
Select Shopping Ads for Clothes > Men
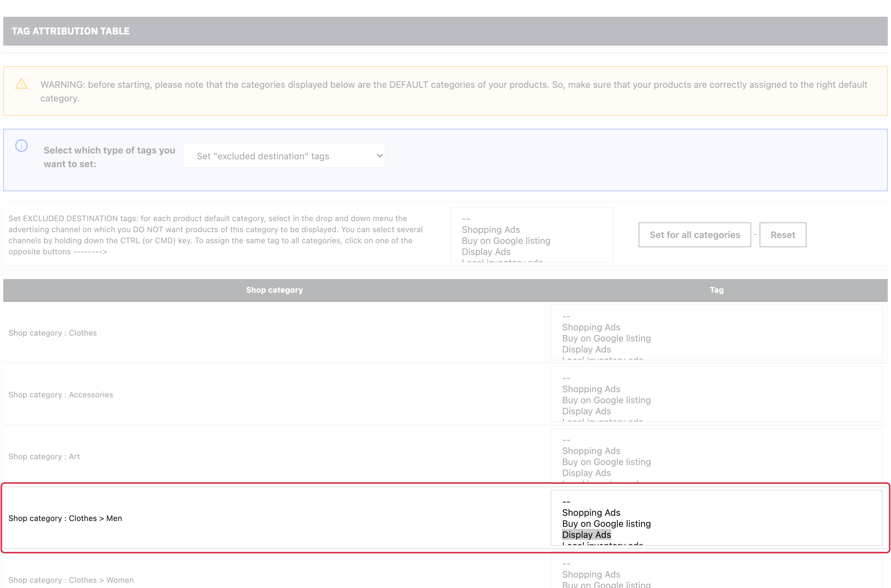coord(591,513)
